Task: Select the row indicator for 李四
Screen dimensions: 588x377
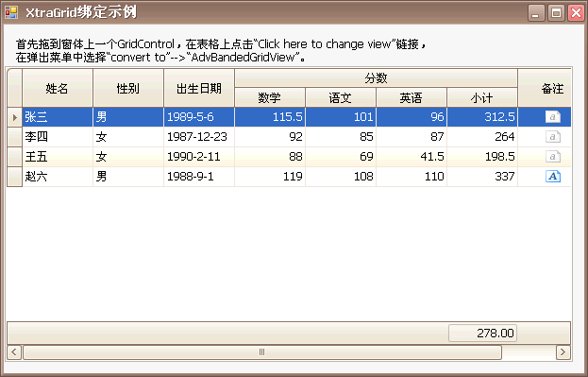Action: point(14,137)
